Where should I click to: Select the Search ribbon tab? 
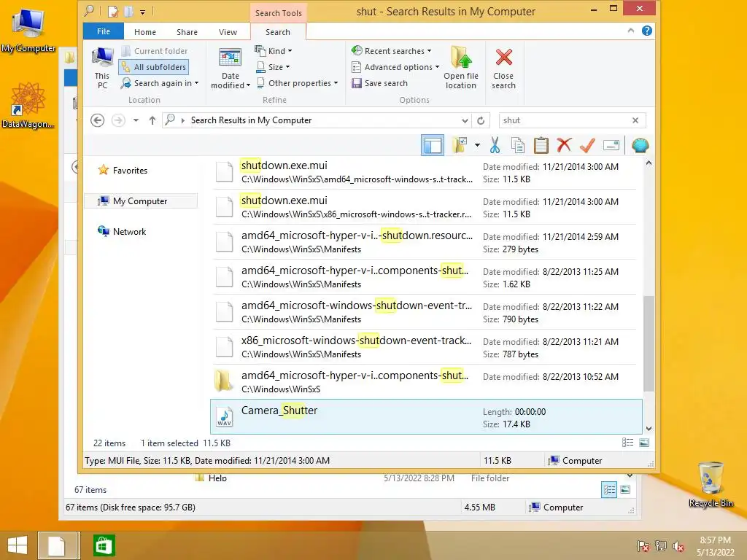[x=278, y=32]
